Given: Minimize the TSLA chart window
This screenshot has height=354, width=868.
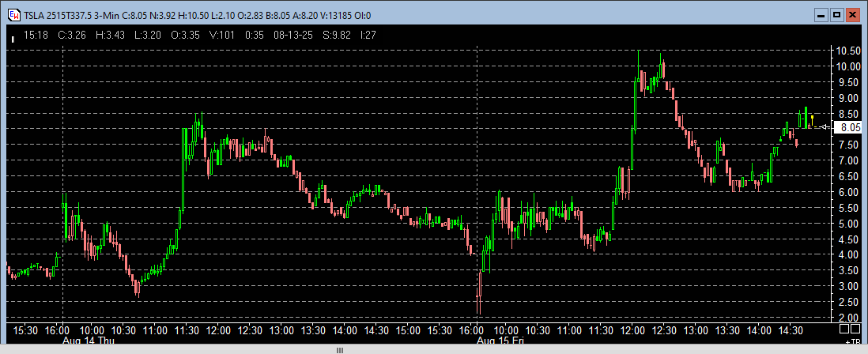Looking at the screenshot, I should click(822, 16).
